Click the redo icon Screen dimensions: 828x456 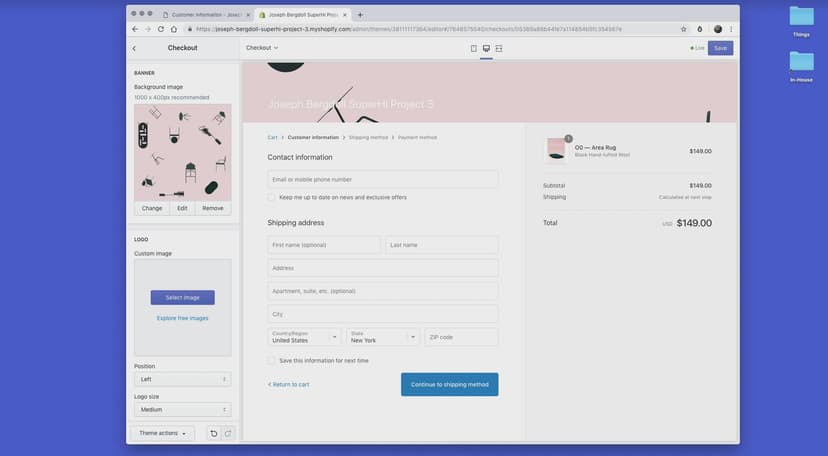click(x=227, y=433)
